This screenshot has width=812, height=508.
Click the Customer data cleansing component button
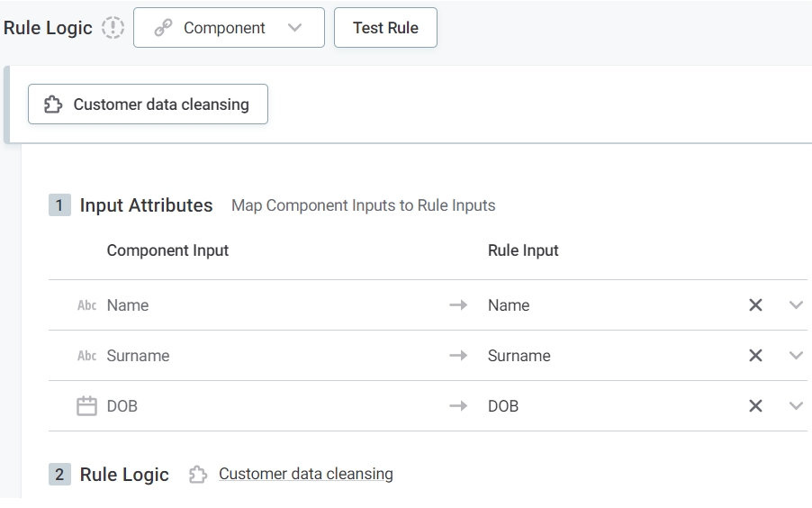pyautogui.click(x=148, y=104)
